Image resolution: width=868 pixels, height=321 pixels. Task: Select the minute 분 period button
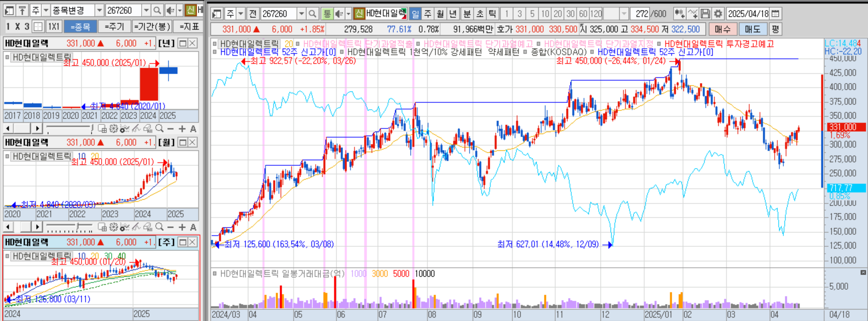coord(467,14)
